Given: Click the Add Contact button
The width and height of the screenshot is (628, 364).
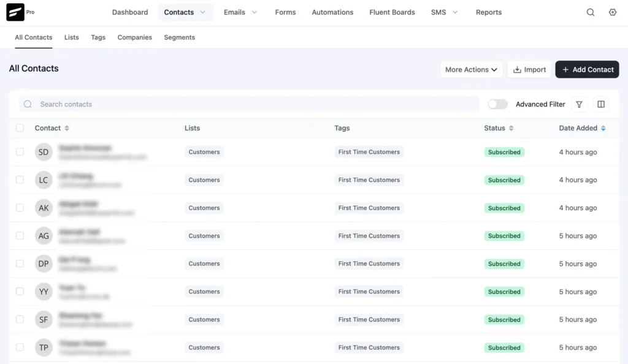Looking at the screenshot, I should point(587,69).
